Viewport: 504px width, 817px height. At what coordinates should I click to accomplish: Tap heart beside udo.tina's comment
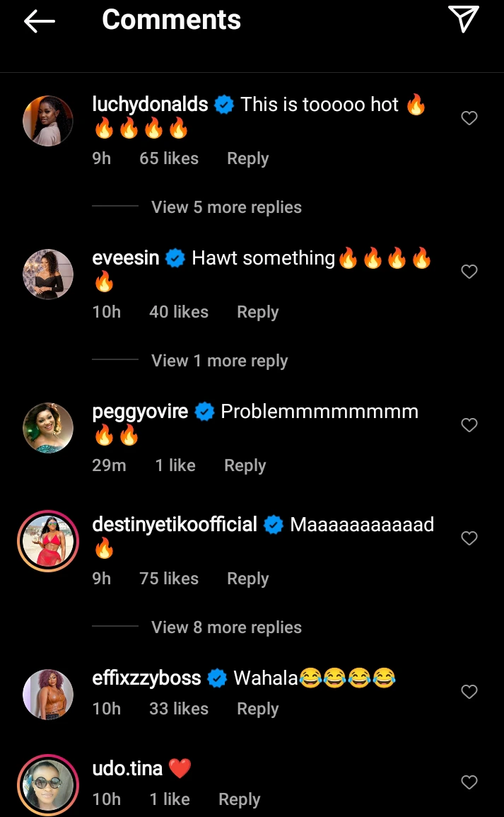469,782
